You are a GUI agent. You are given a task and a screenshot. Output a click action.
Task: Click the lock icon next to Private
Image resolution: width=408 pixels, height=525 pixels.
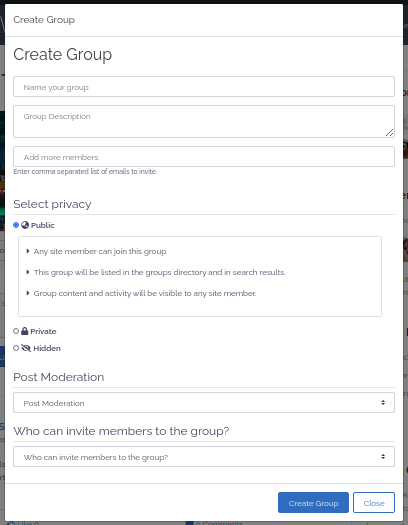[x=24, y=331]
